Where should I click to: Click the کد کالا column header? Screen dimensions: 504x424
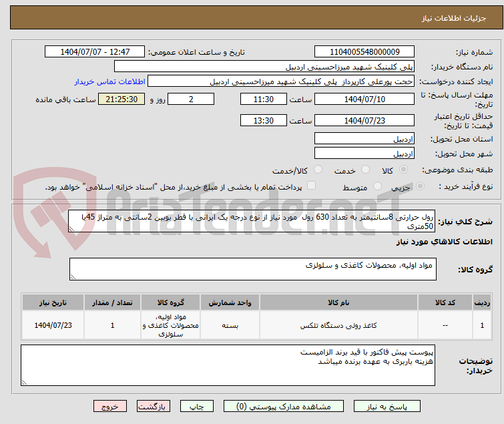[445, 302]
